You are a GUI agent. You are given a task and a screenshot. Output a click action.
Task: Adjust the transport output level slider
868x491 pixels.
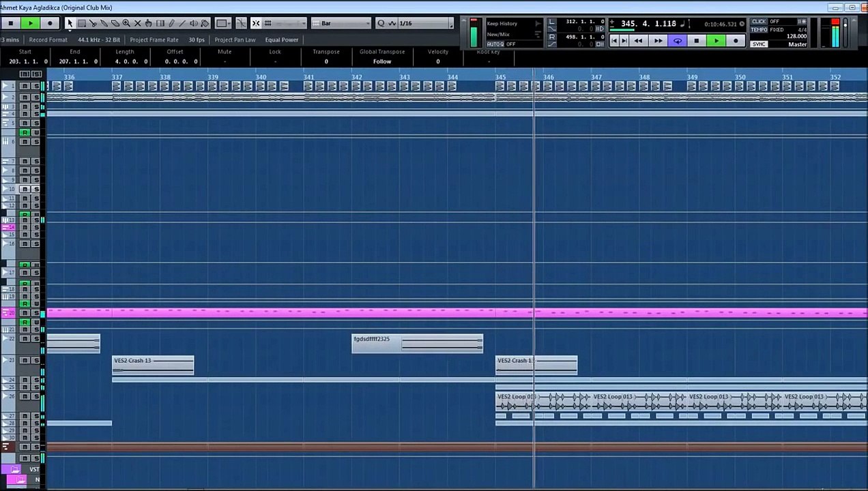coord(847,32)
